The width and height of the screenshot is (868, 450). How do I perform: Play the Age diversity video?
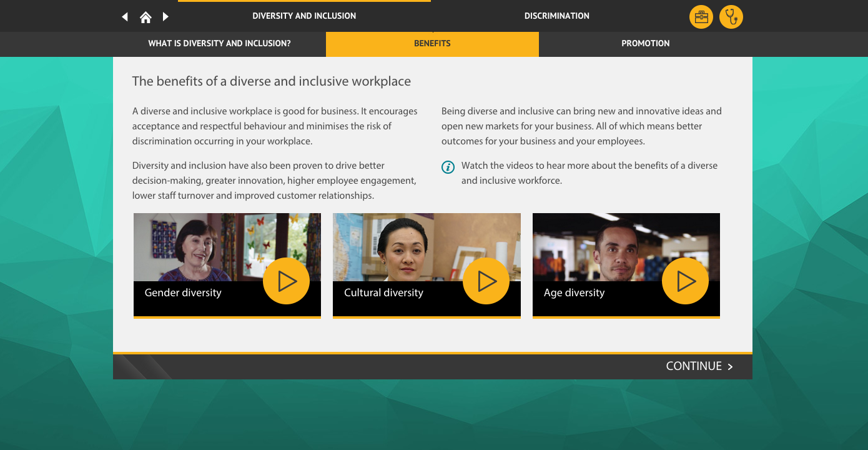click(x=685, y=281)
